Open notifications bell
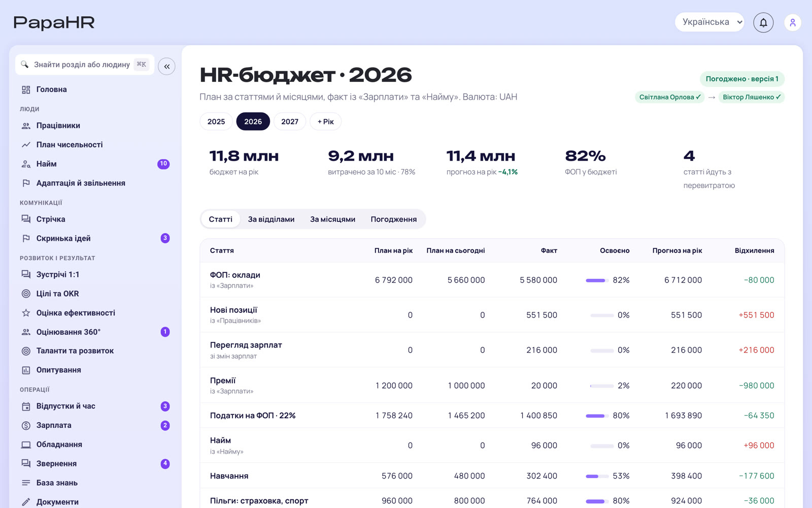812x508 pixels. click(763, 22)
